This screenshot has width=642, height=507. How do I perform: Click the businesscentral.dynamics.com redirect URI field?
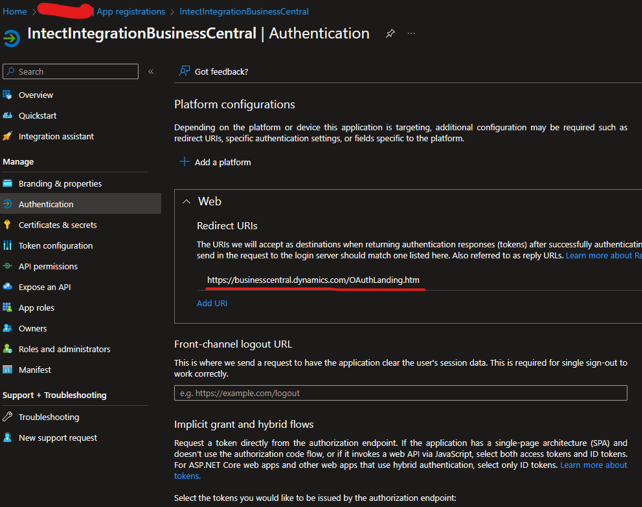pyautogui.click(x=313, y=280)
